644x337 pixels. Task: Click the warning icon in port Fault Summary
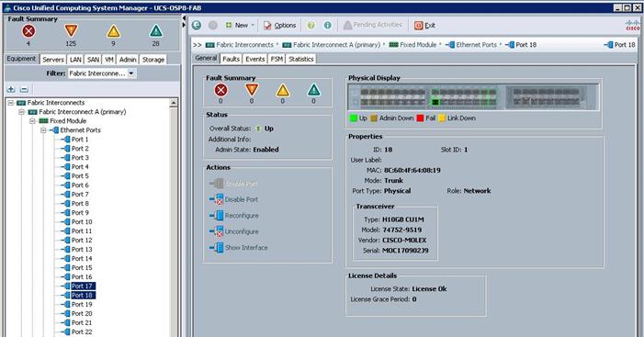313,90
